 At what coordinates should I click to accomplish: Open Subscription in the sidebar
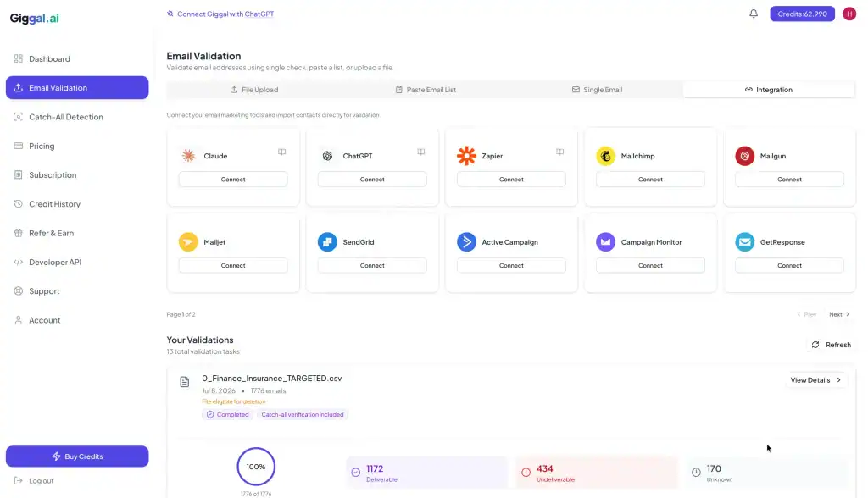pyautogui.click(x=77, y=174)
